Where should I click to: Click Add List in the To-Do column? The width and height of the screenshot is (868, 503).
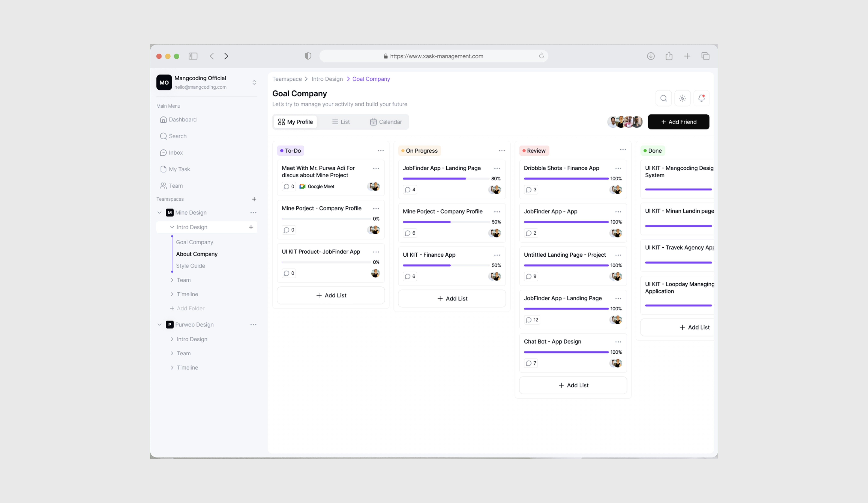click(x=331, y=295)
